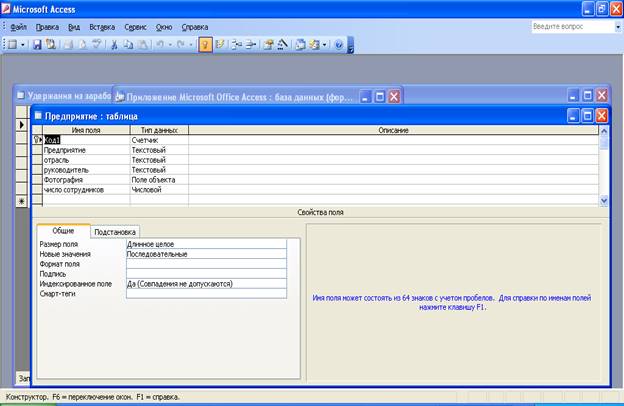Click the Размер поля value field
The width and height of the screenshot is (624, 406).
coord(206,243)
